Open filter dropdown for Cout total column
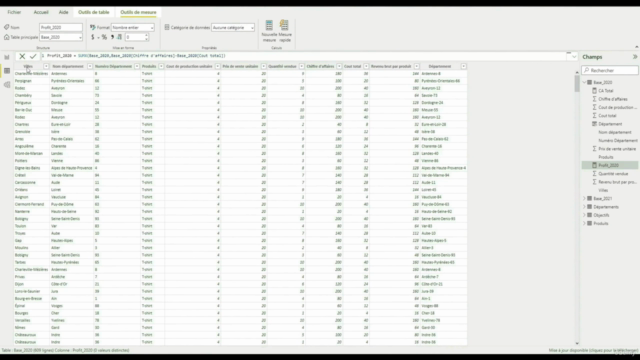 point(366,66)
